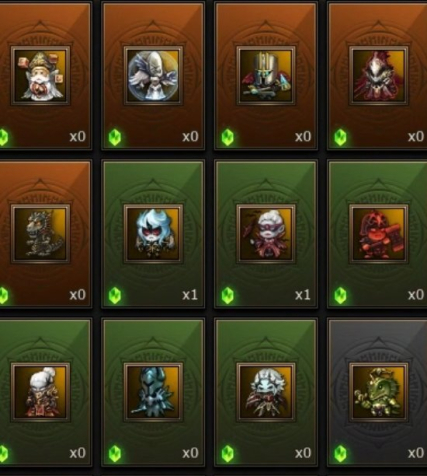Select the winged angel hero in bubble
Screen dimensions: 427x476
tap(153, 76)
